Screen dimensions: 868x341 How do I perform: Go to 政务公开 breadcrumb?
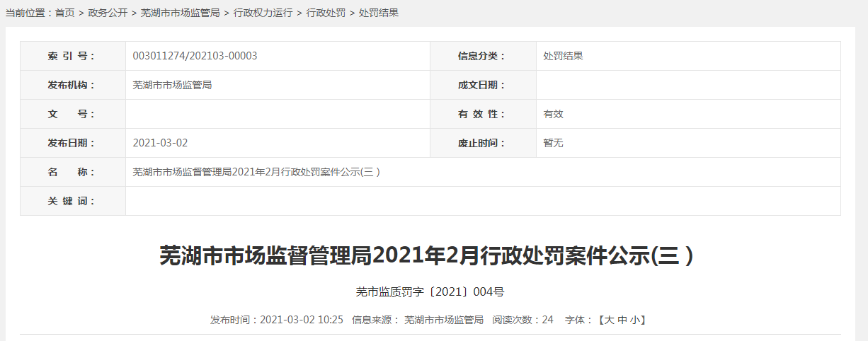[x=108, y=13]
